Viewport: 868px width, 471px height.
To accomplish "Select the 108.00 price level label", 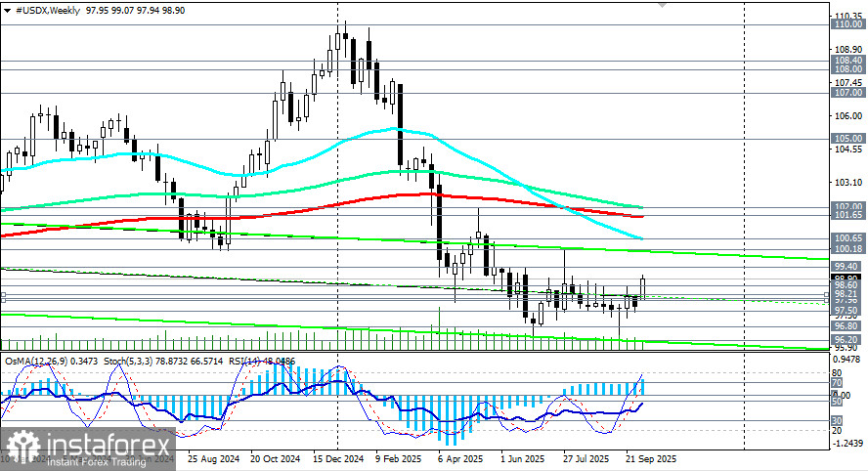I will point(848,69).
